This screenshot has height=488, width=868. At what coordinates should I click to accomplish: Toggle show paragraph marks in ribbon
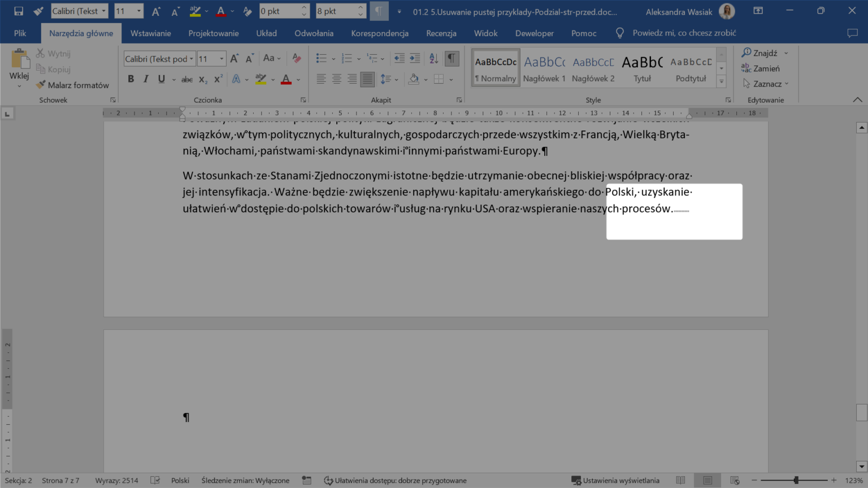452,58
